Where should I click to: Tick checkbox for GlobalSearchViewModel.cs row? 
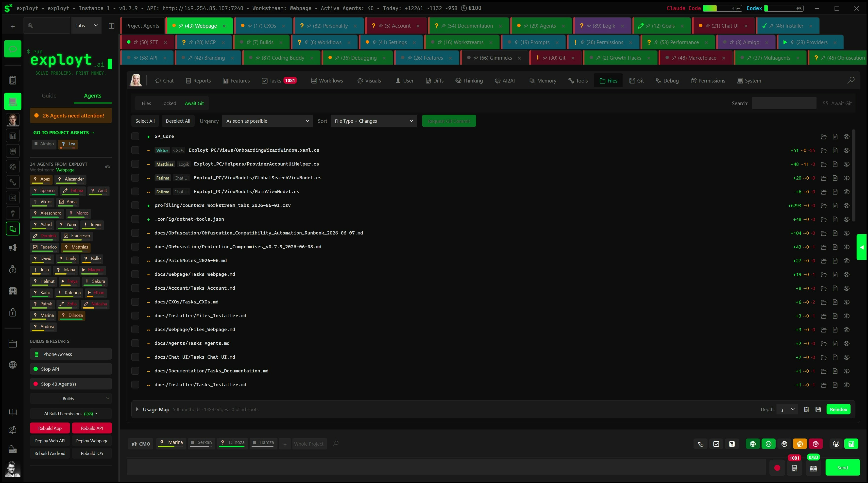click(x=135, y=178)
